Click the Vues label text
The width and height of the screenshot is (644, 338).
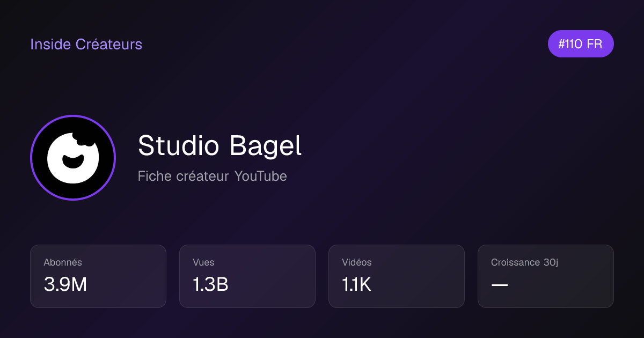(203, 262)
